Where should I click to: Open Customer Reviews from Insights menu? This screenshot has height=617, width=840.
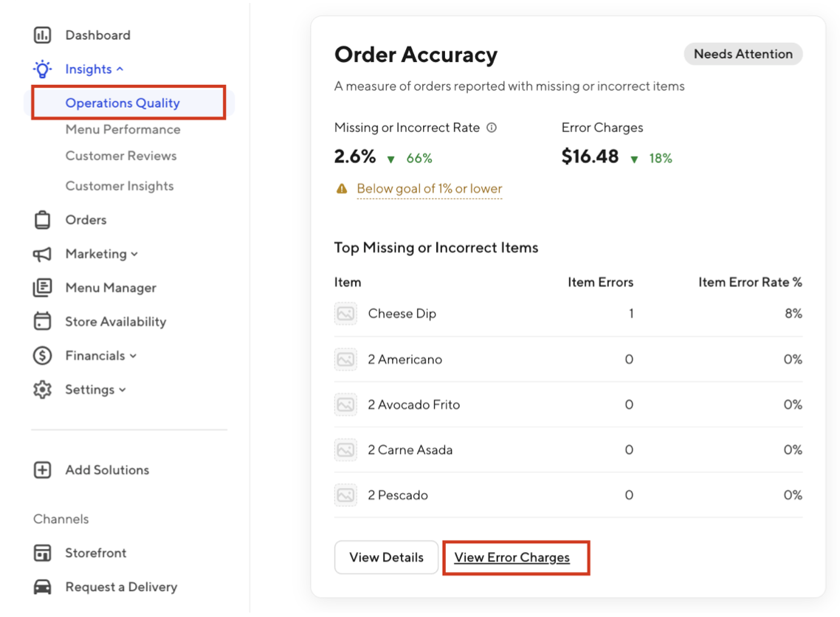[120, 156]
